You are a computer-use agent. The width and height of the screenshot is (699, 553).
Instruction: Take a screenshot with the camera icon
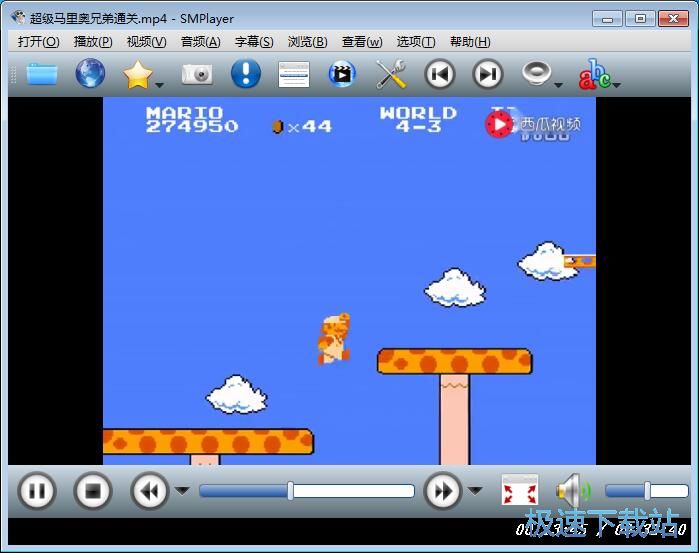tap(197, 74)
